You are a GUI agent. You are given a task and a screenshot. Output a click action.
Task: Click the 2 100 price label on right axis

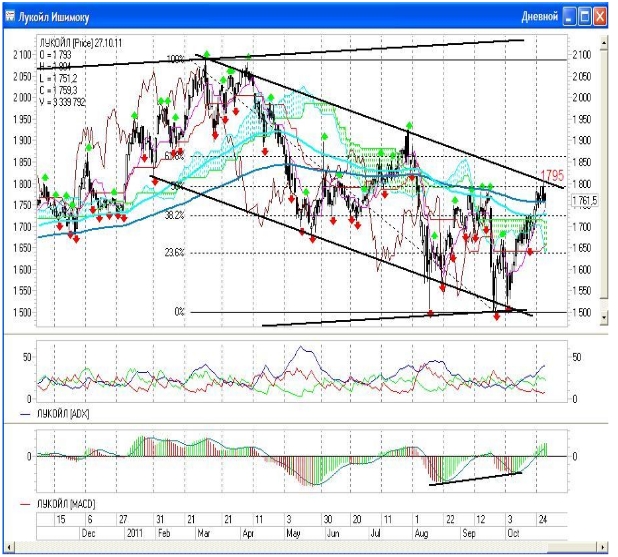click(x=582, y=55)
